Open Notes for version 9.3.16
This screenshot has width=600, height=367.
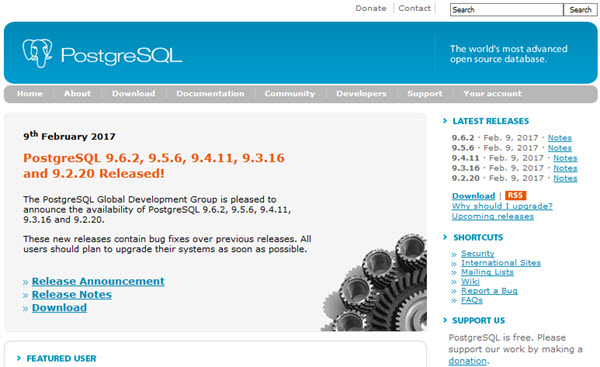(x=565, y=168)
